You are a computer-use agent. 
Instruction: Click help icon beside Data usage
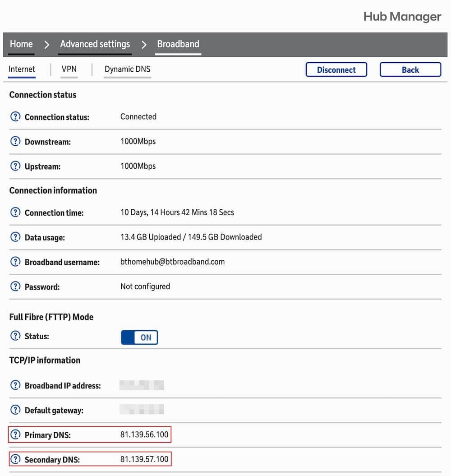15,237
